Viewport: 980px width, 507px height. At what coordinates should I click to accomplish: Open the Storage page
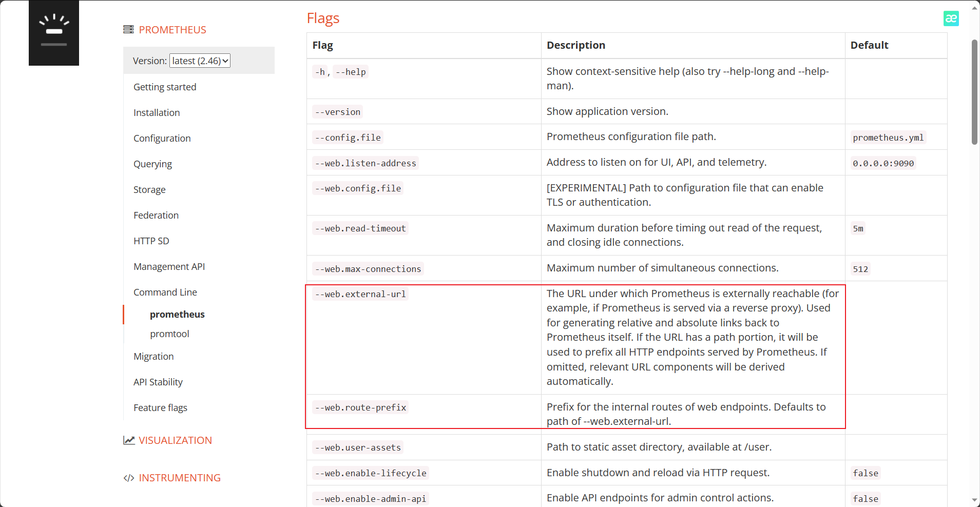pyautogui.click(x=149, y=189)
